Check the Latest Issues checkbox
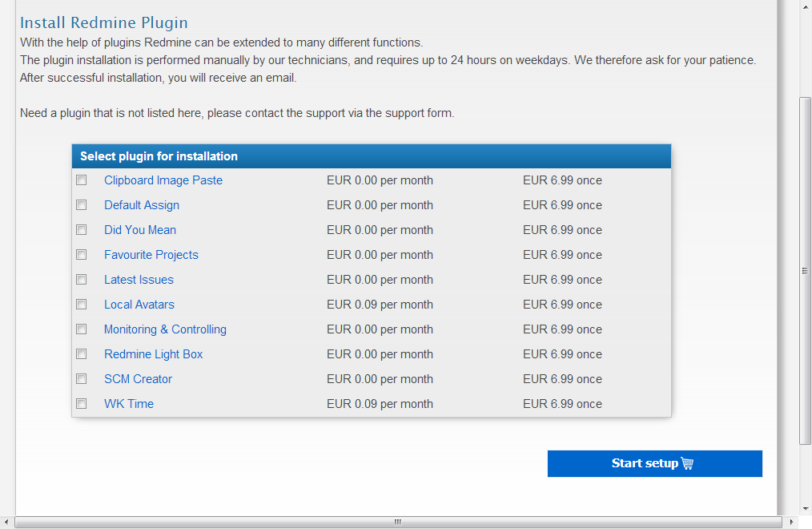The image size is (812, 529). coord(81,279)
